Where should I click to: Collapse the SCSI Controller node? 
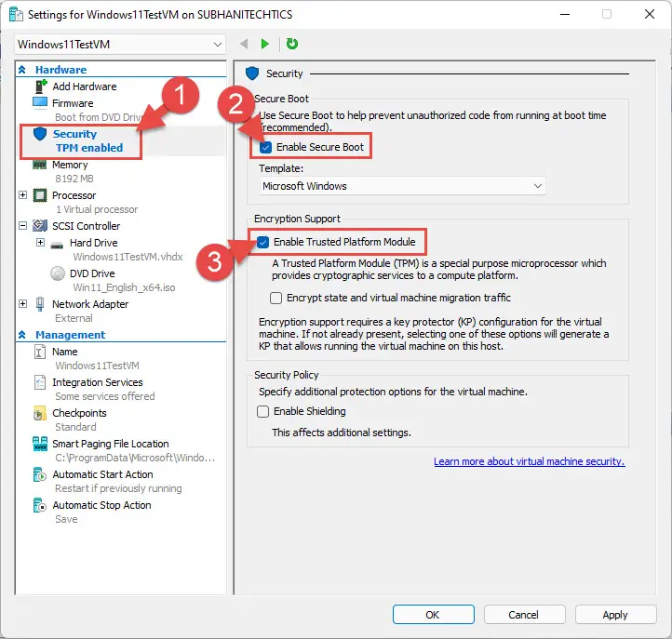pyautogui.click(x=22, y=226)
